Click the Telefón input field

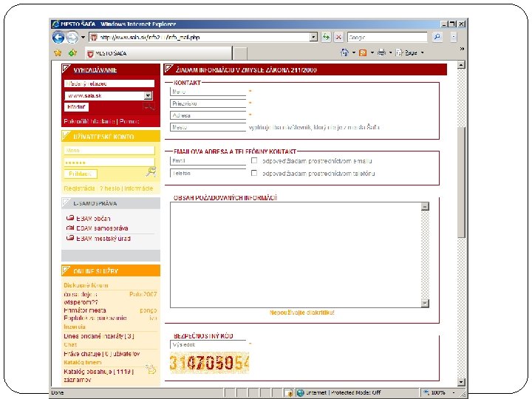pyautogui.click(x=208, y=173)
